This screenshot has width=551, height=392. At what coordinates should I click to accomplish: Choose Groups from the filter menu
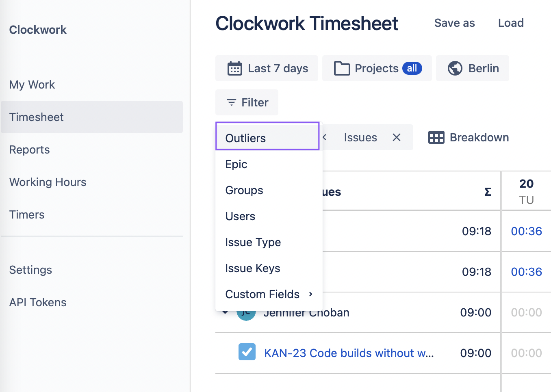coord(269,190)
